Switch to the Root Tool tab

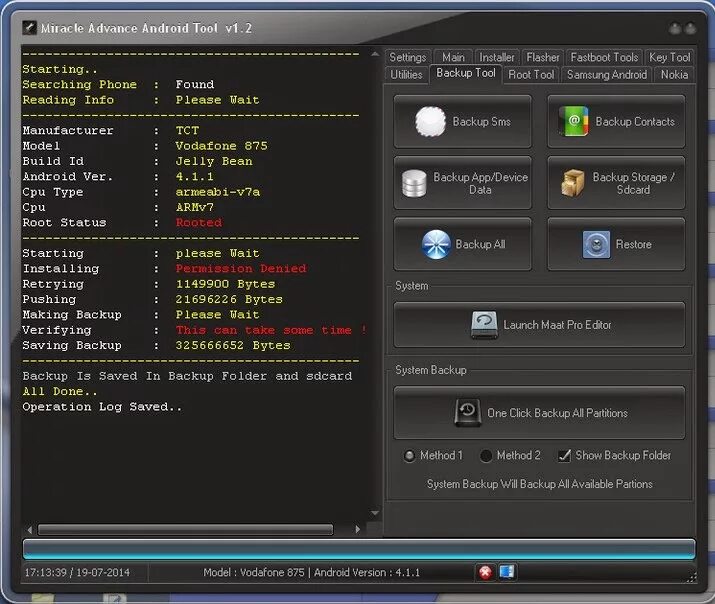point(531,75)
